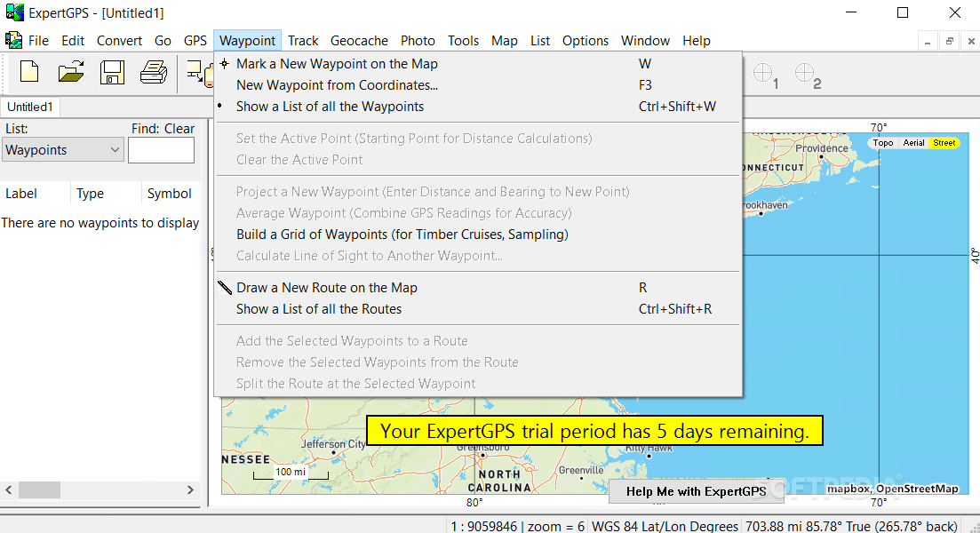Open the Help menu
This screenshot has height=533, width=980.
[x=697, y=41]
